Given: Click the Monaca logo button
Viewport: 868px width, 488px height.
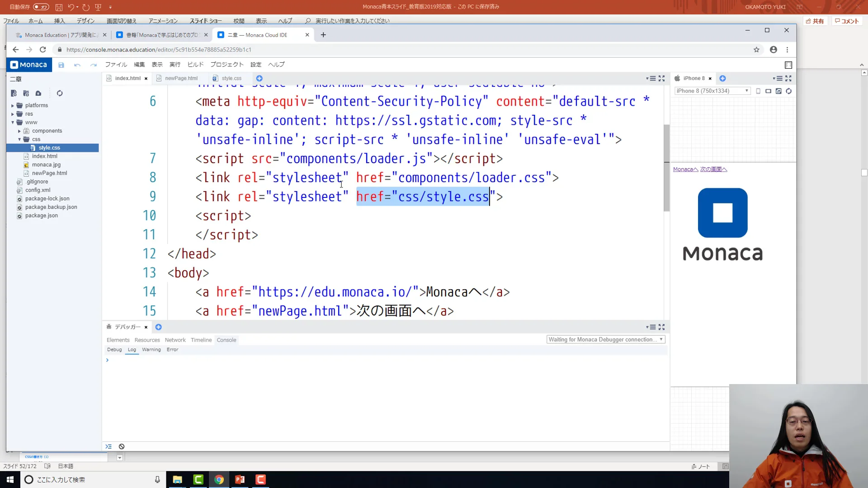Looking at the screenshot, I should tap(29, 65).
